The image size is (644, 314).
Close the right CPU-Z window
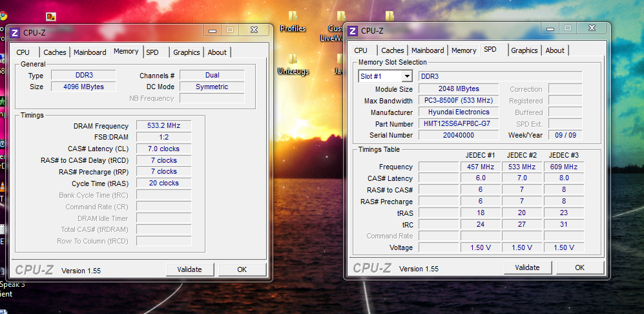point(592,28)
